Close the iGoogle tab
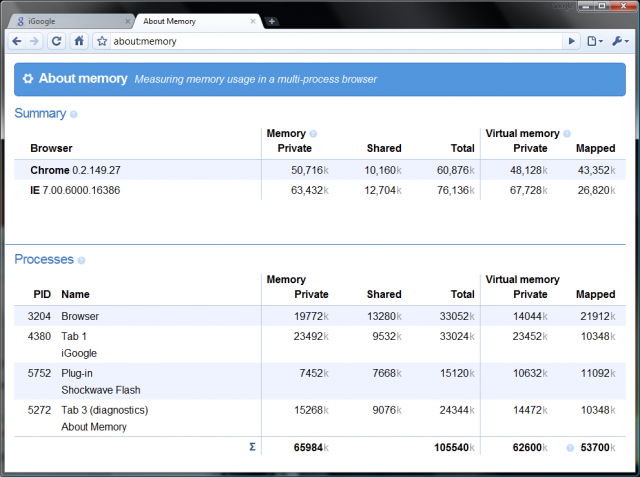This screenshot has width=640, height=477. 127,21
